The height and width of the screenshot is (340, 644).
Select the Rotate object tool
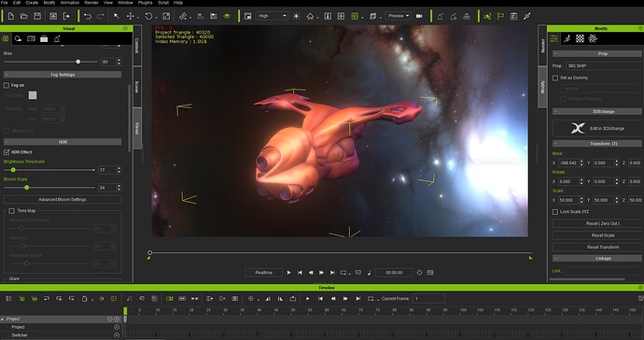coord(148,16)
